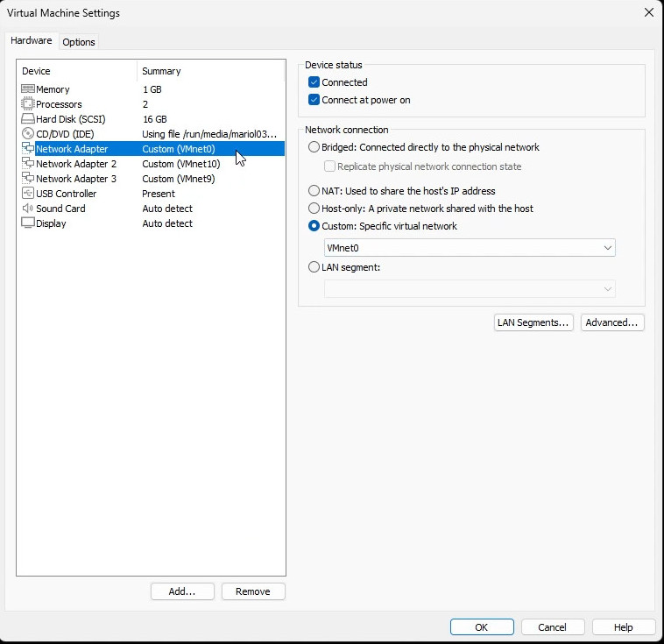Select the Memory device icon

tap(27, 89)
